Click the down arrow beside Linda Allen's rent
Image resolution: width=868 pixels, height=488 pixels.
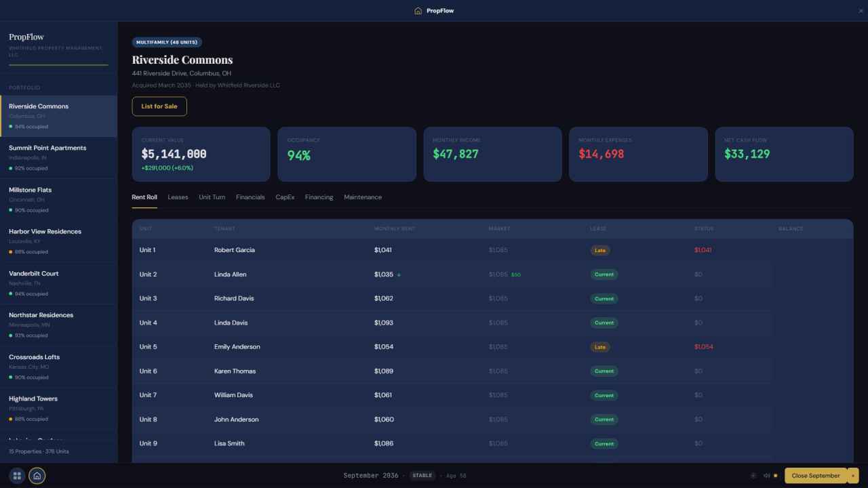pyautogui.click(x=399, y=274)
